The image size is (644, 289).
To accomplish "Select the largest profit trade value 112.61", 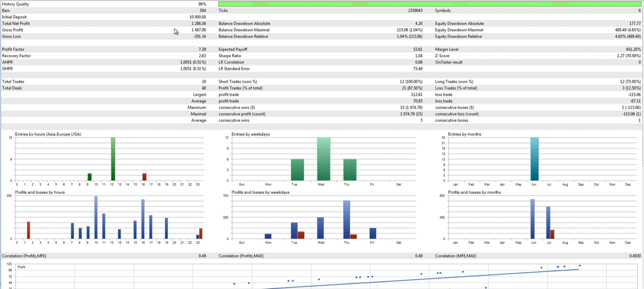I will click(417, 95).
